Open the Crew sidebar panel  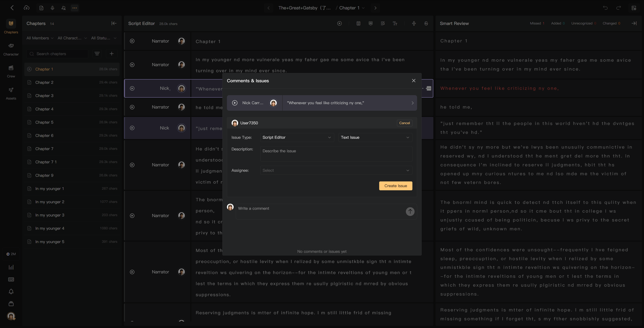click(x=11, y=71)
